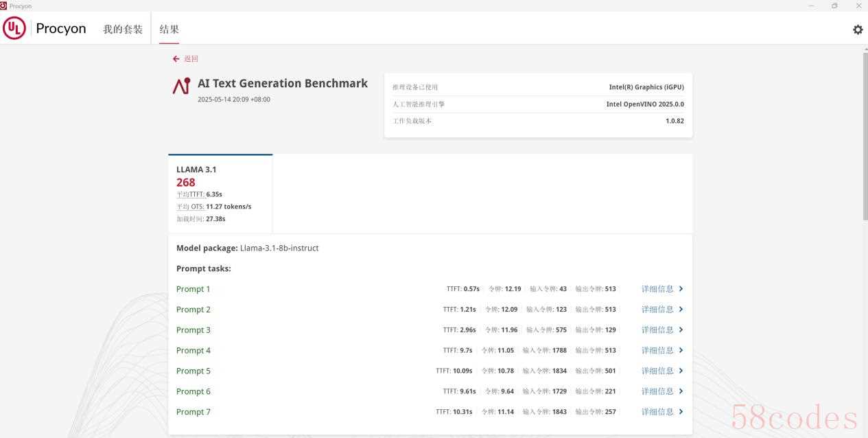The height and width of the screenshot is (438, 868).
Task: Click workload version 1.0.82 value
Action: pyautogui.click(x=675, y=121)
